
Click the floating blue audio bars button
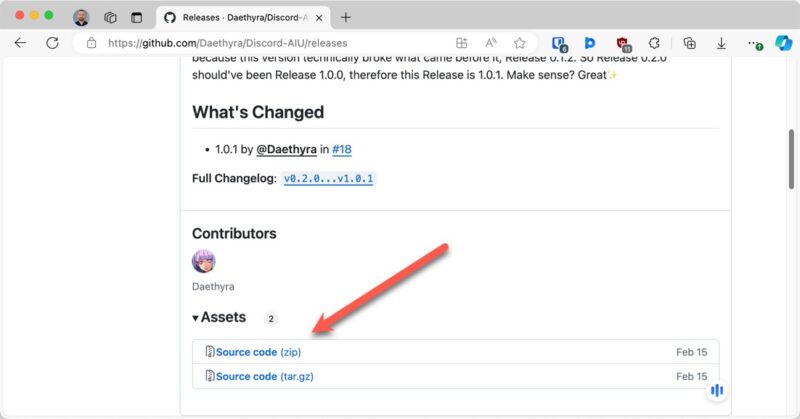[x=717, y=390]
